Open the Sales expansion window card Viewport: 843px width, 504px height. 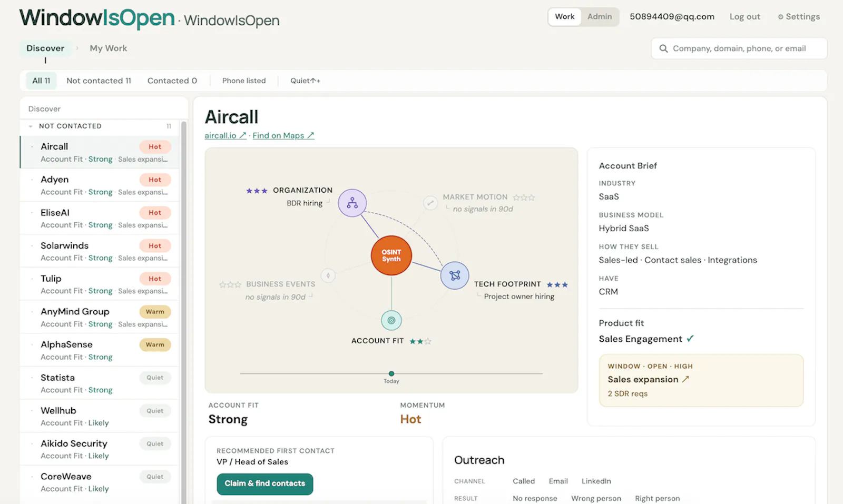(x=701, y=380)
